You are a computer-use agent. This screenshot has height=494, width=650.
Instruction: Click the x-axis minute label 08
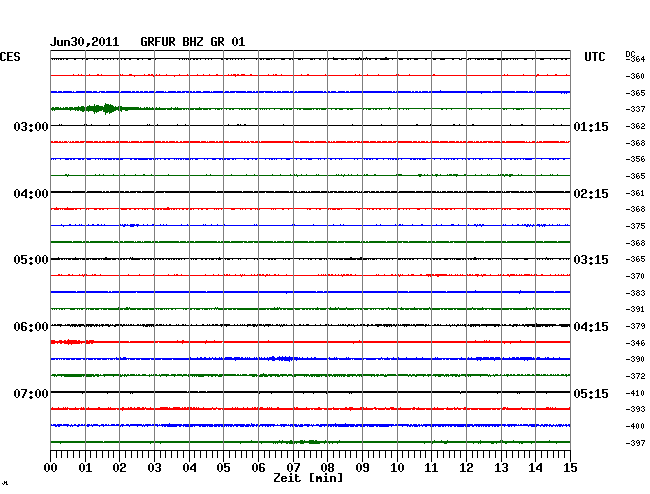coord(327,468)
